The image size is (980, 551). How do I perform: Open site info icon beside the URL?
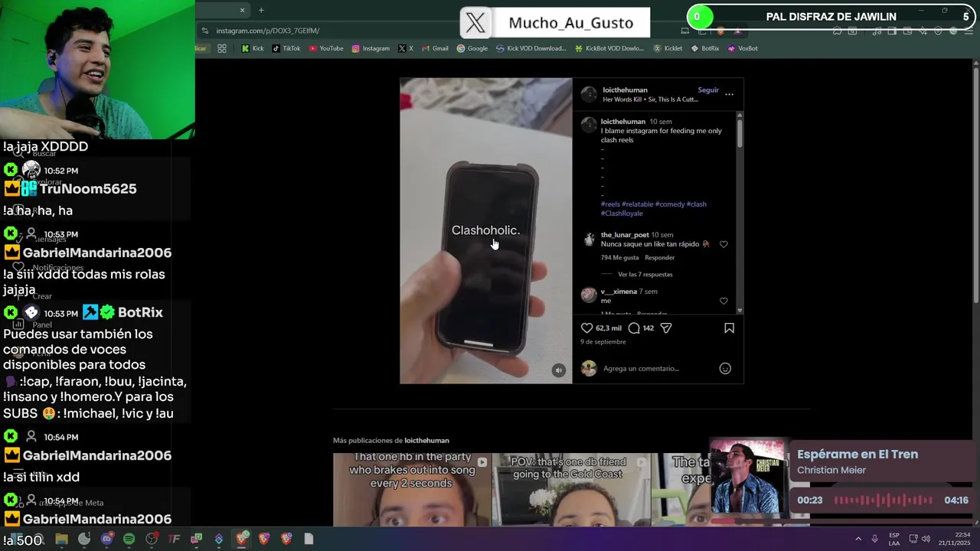click(204, 31)
